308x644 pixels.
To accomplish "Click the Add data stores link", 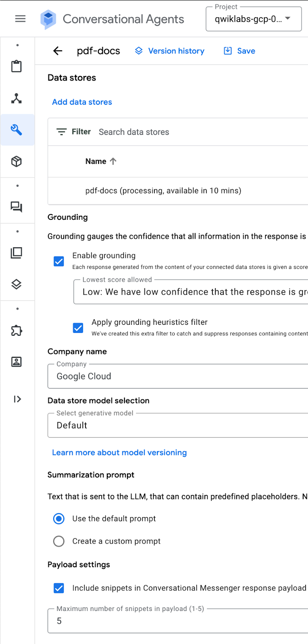I will pyautogui.click(x=82, y=102).
